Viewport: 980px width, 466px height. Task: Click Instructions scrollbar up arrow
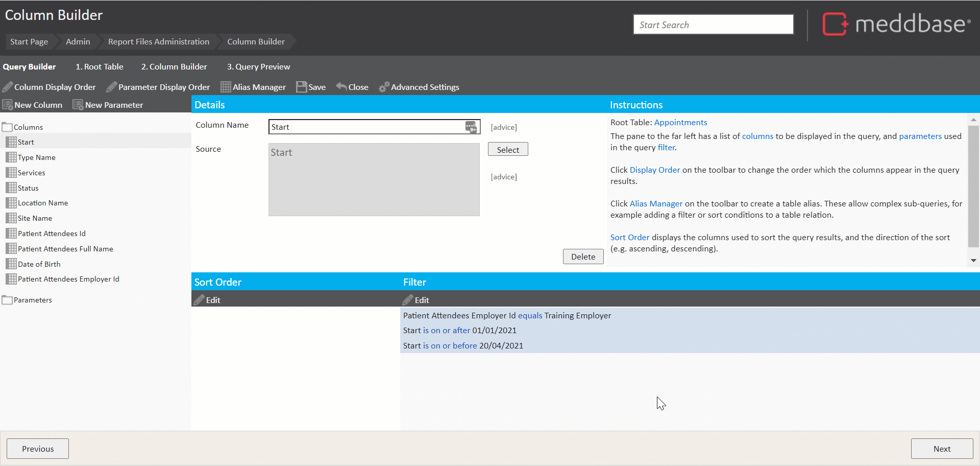(973, 119)
